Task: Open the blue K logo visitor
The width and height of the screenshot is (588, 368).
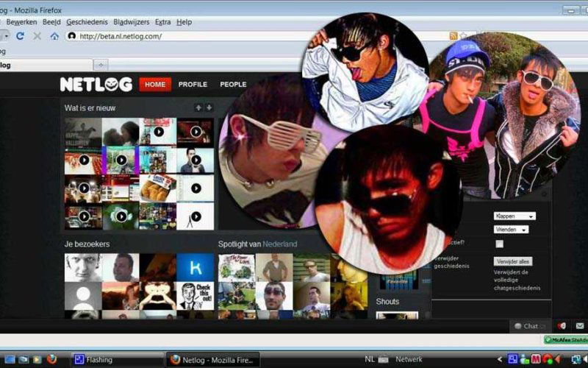Action: [196, 267]
